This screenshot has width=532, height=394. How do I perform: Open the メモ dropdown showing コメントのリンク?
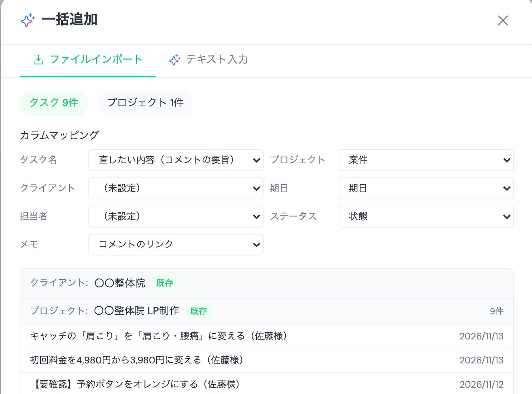click(x=176, y=245)
